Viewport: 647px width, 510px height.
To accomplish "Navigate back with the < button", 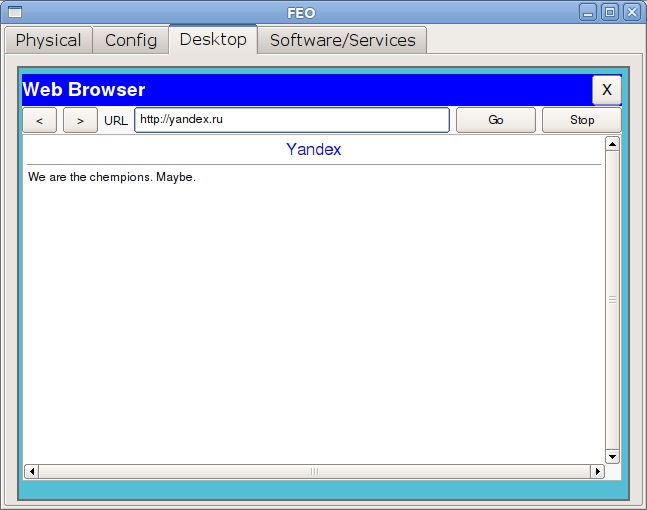I will (x=40, y=120).
